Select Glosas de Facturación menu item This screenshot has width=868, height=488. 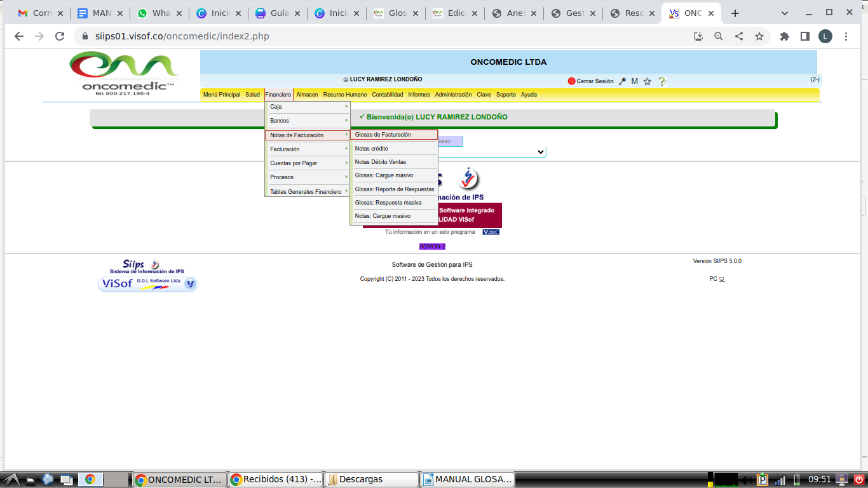coord(393,135)
